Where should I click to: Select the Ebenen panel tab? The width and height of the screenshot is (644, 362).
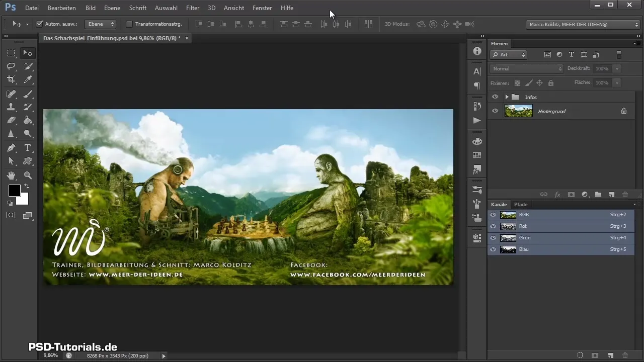click(500, 44)
